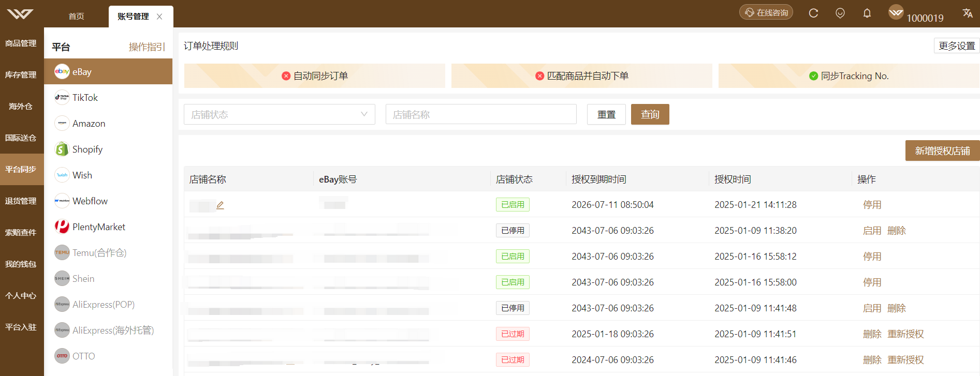Close the 账号管理 tab
Image resolution: width=980 pixels, height=376 pixels.
click(159, 17)
